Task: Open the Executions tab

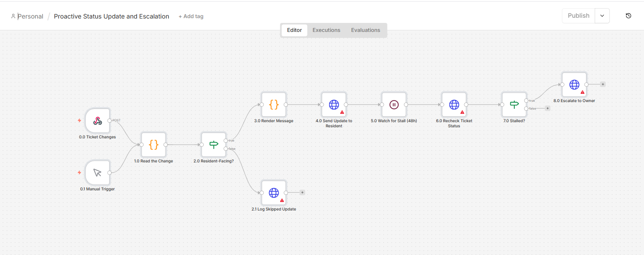Action: tap(326, 30)
